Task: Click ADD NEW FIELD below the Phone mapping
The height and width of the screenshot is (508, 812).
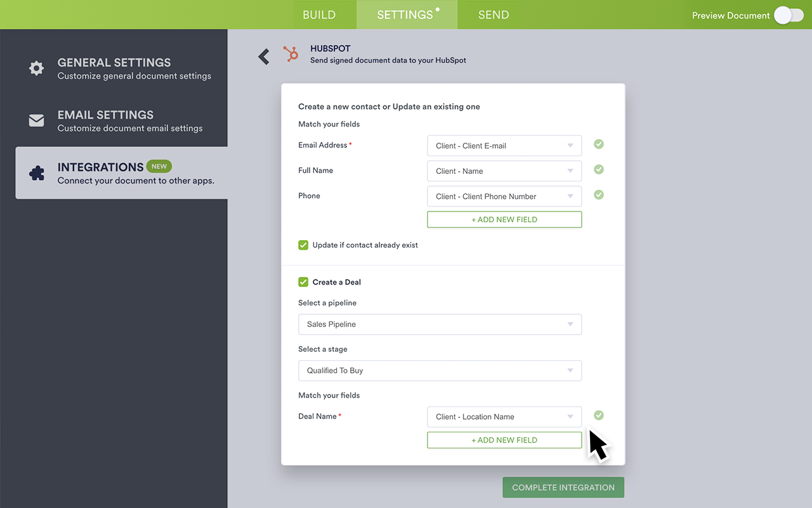Action: [504, 219]
